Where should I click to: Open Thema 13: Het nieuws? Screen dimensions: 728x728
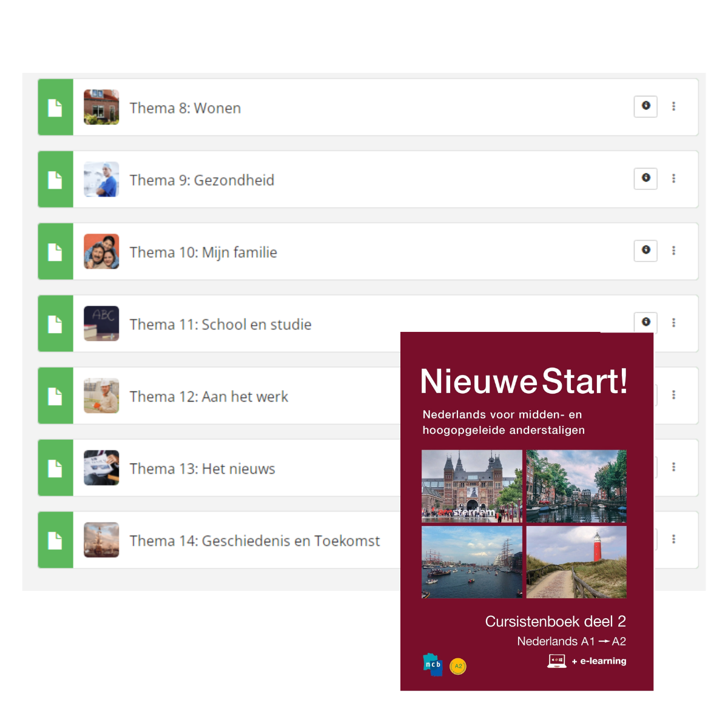click(x=202, y=469)
